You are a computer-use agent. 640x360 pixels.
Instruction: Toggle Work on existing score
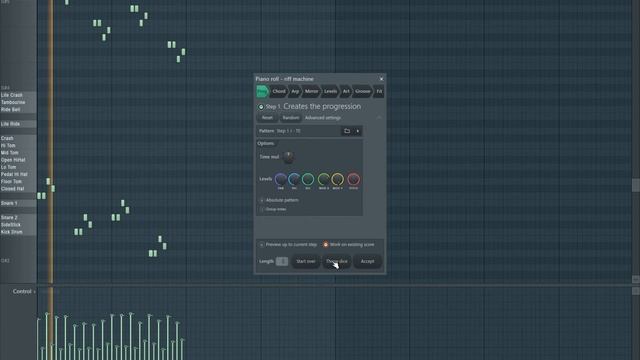[x=325, y=244]
